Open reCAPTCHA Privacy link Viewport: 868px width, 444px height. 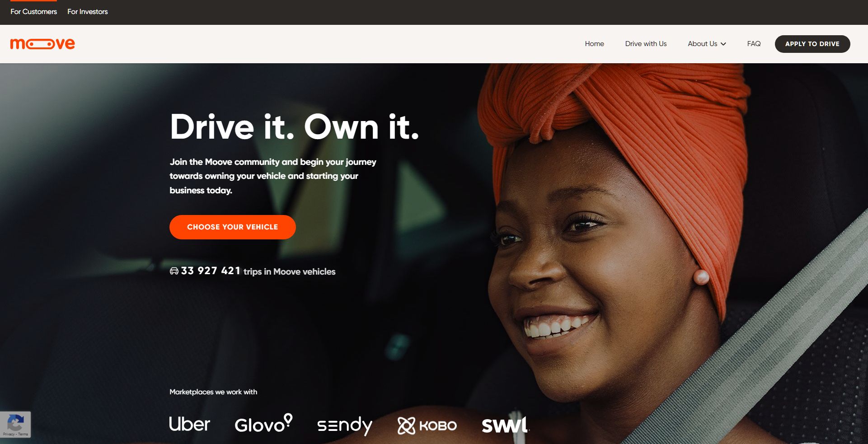(x=9, y=434)
